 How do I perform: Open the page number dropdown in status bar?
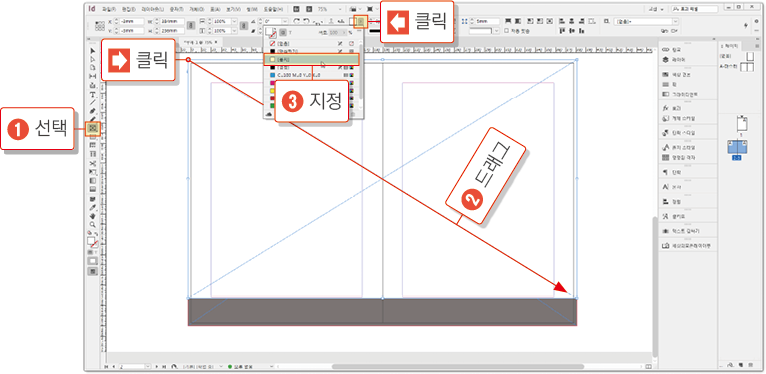tap(149, 366)
